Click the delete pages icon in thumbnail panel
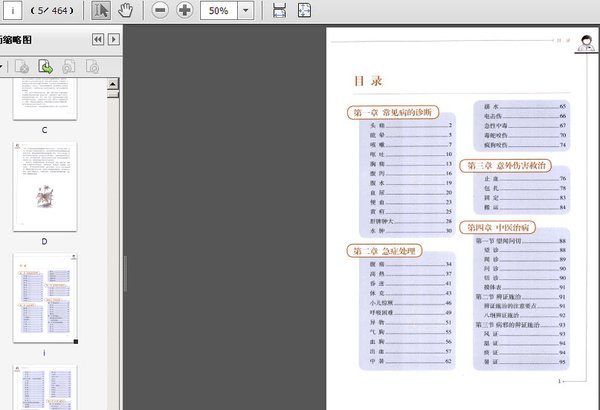 point(22,67)
